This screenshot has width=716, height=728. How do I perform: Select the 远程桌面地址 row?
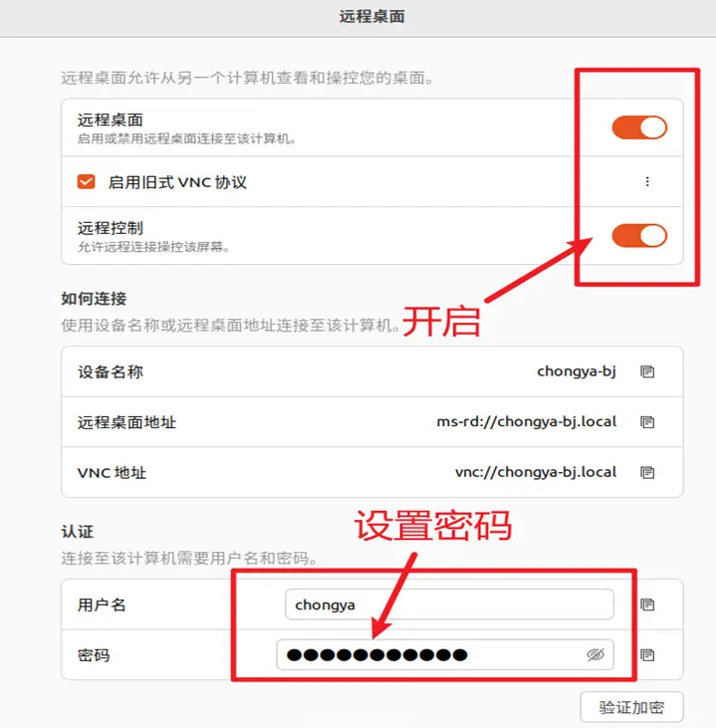[371, 422]
